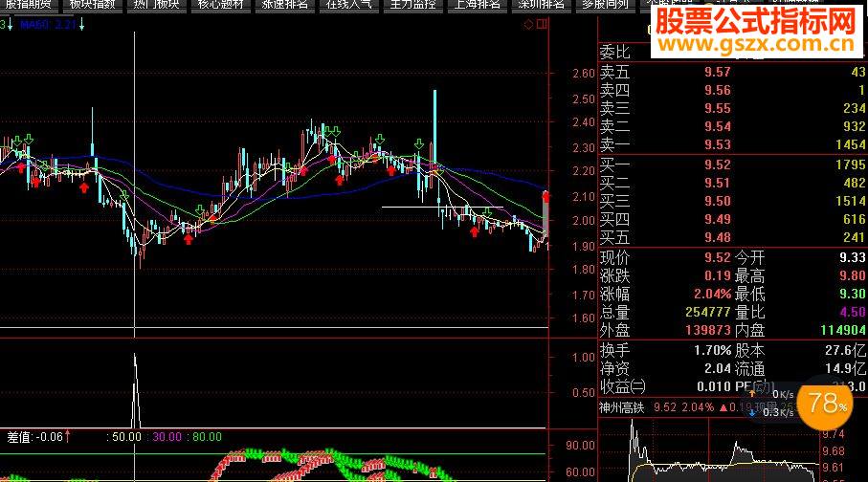Click the 涨幅 value 2.04%
The height and width of the screenshot is (482, 868).
pos(712,295)
